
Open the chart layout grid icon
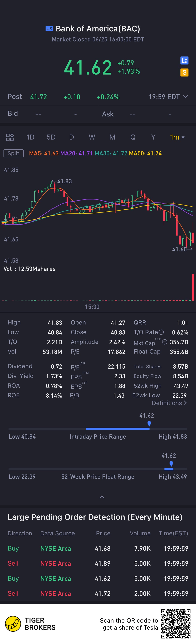(x=10, y=137)
